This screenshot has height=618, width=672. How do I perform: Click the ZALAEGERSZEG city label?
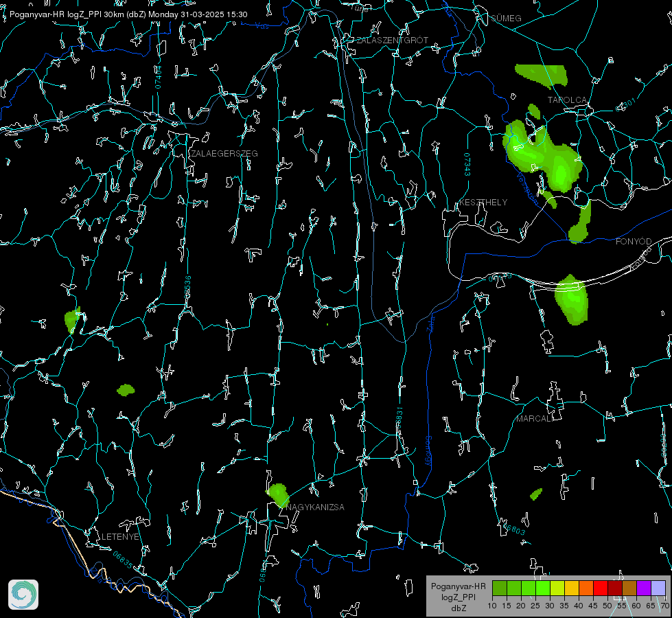224,153
